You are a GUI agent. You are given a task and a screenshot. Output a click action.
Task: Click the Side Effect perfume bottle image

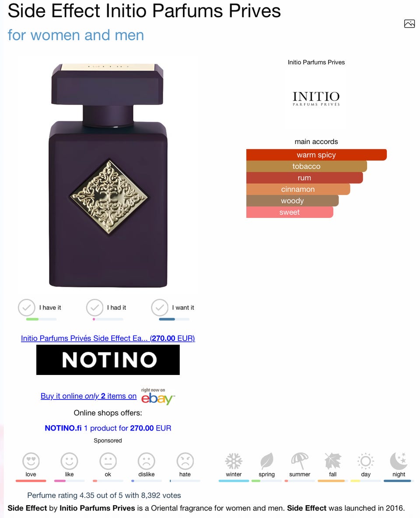pos(108,175)
